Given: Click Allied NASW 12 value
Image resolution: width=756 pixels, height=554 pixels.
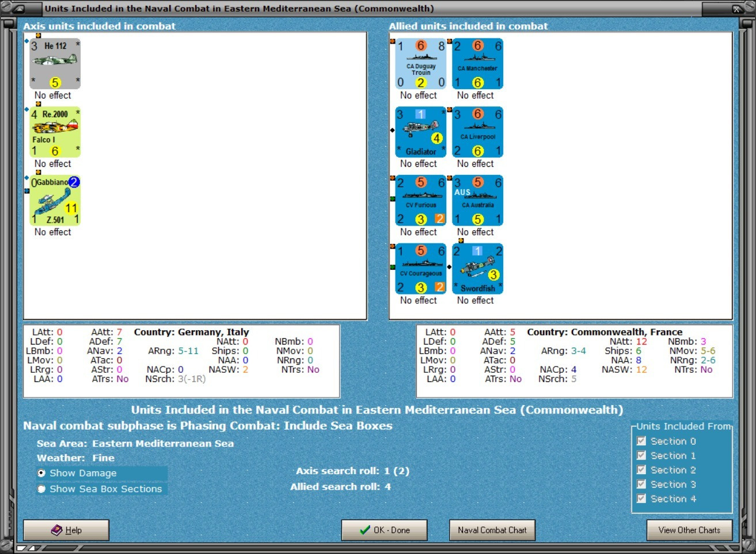Looking at the screenshot, I should [641, 370].
